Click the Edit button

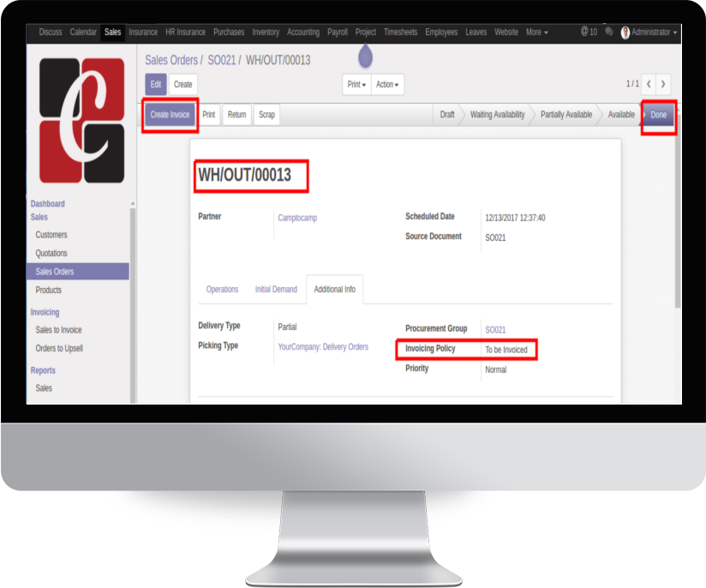[156, 84]
